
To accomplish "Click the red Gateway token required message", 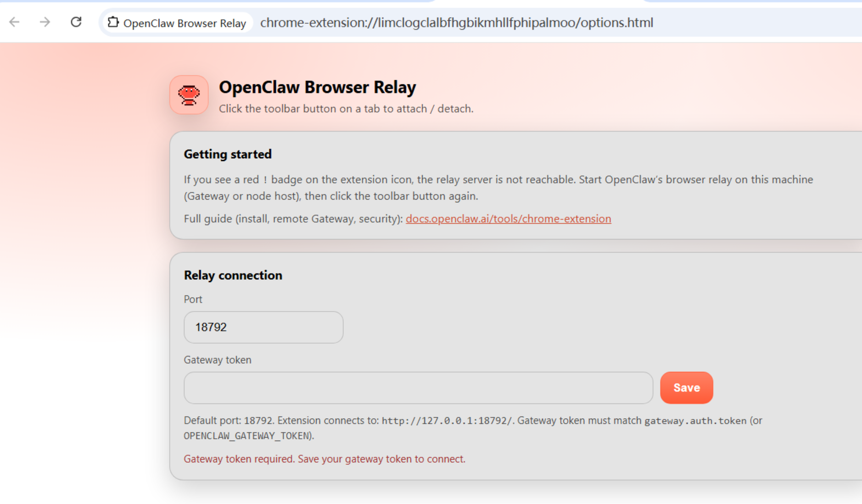I will (x=325, y=459).
